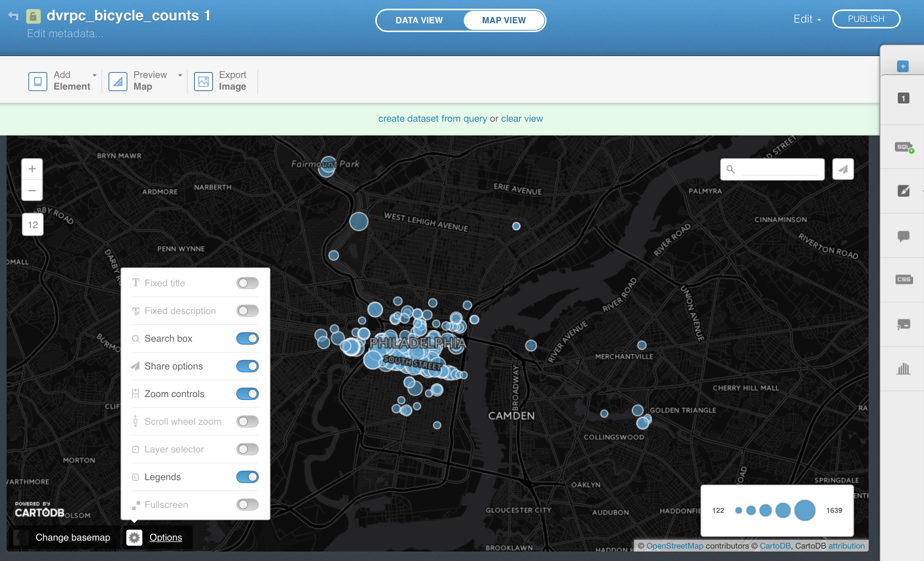Enable the Scroll wheel zoom toggle

pyautogui.click(x=247, y=421)
